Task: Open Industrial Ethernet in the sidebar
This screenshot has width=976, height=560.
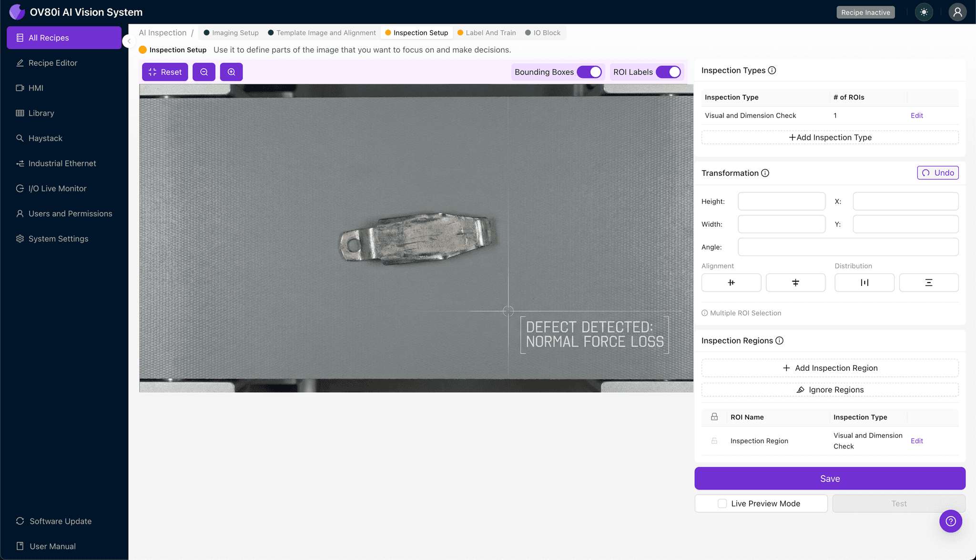Action: (x=64, y=163)
